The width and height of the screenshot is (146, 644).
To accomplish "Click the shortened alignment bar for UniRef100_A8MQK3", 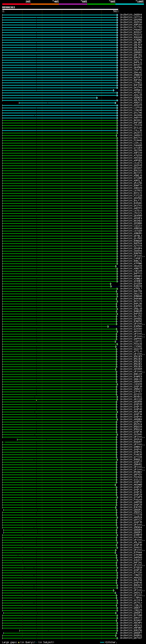I will tap(58, 90).
